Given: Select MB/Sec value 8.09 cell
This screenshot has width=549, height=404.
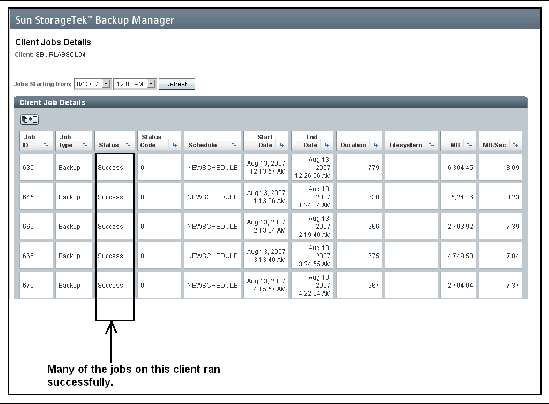Looking at the screenshot, I should pos(513,167).
